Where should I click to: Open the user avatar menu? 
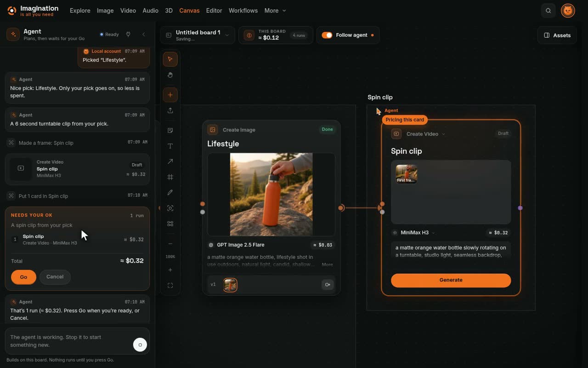point(568,11)
